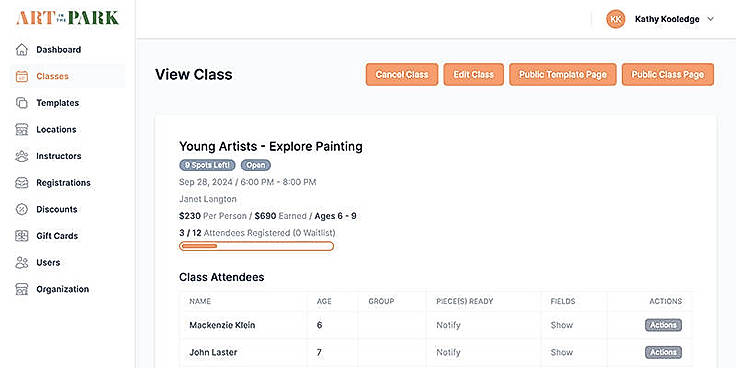This screenshot has width=736, height=368.
Task: Open the Templates menu item
Action: coord(57,103)
